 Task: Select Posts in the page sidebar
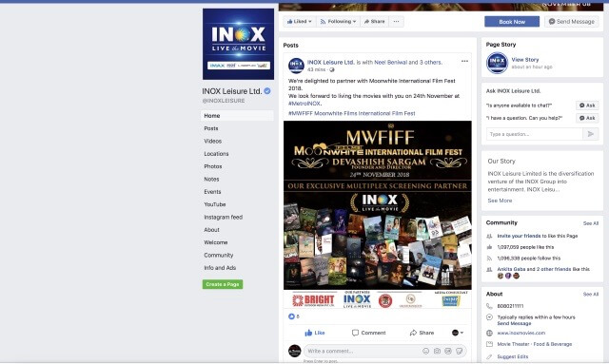point(211,128)
